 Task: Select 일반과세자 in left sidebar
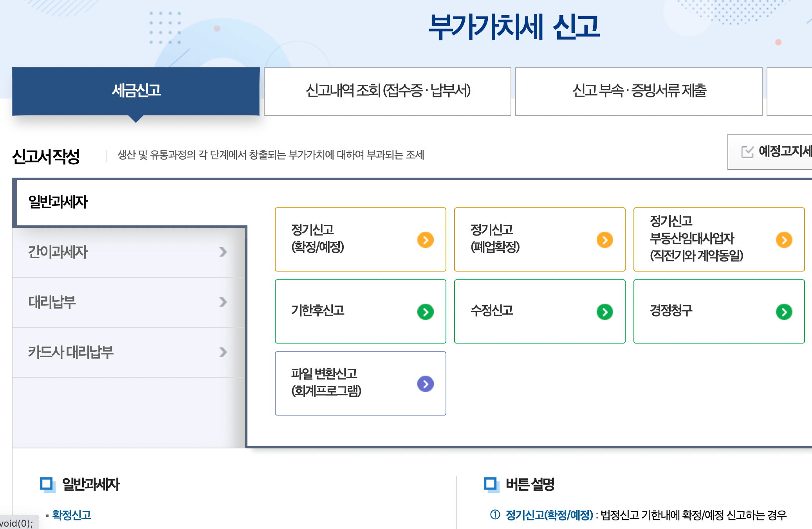[58, 202]
